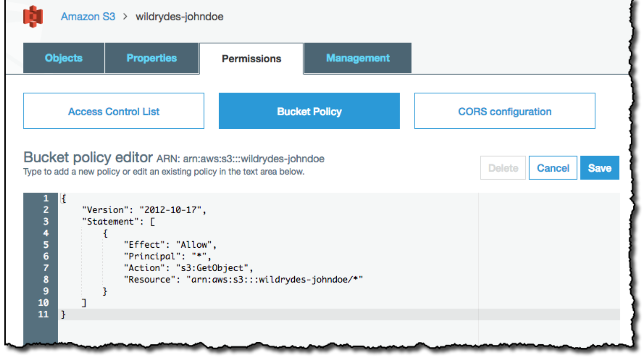Click the closing brace on line 11
This screenshot has height=358, width=644.
63,314
